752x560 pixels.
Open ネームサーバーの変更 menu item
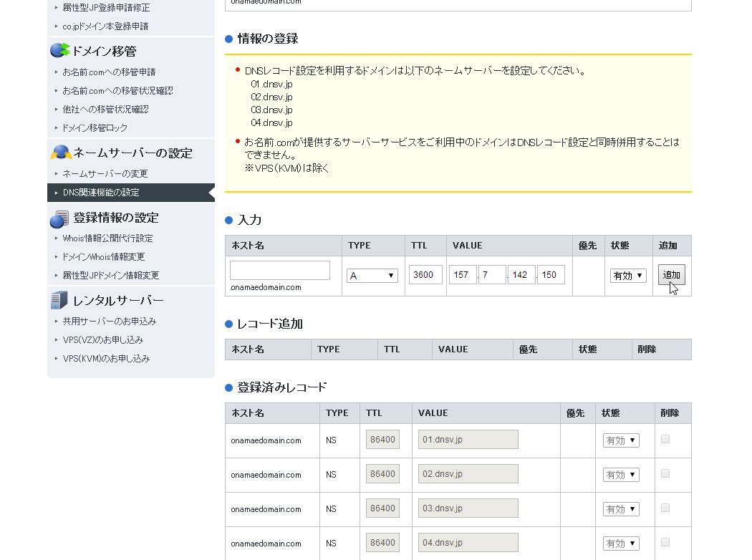[x=105, y=173]
